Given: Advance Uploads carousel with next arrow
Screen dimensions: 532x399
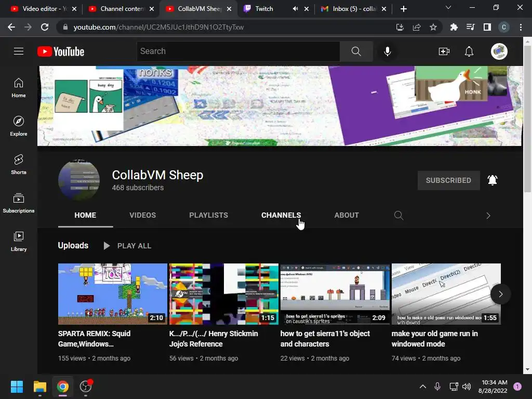Looking at the screenshot, I should pos(500,294).
